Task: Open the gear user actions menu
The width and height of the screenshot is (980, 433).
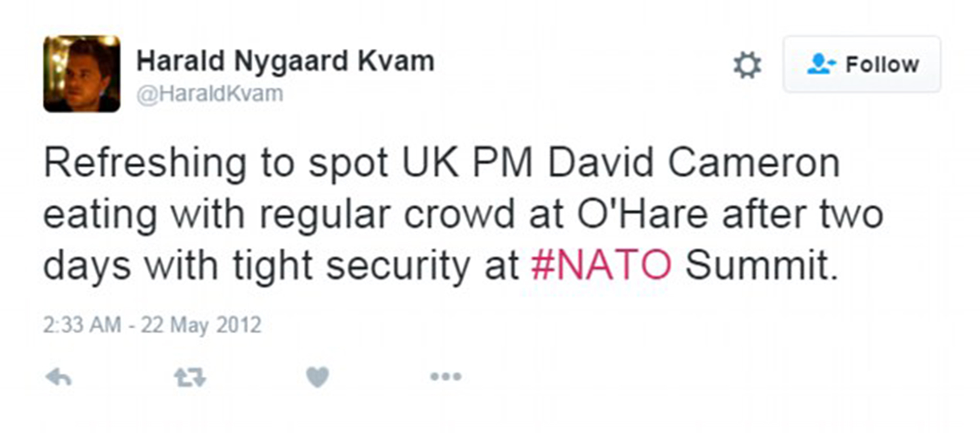Action: [x=747, y=65]
